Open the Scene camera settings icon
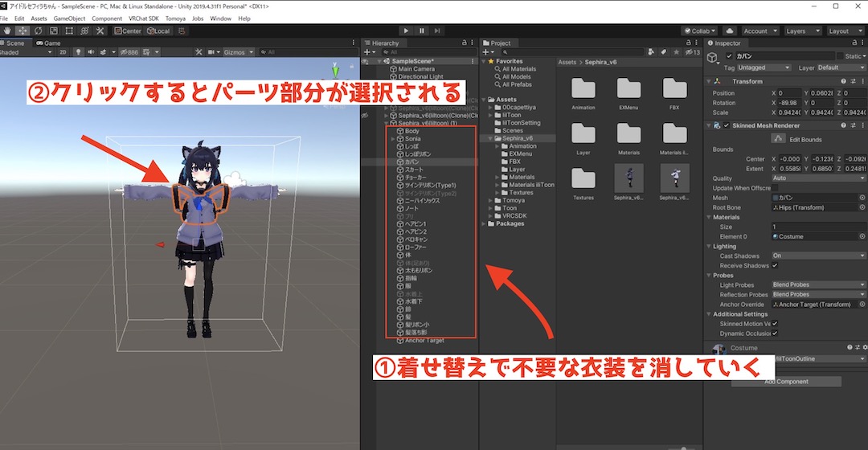Viewport: 868px width, 450px height. tap(212, 52)
